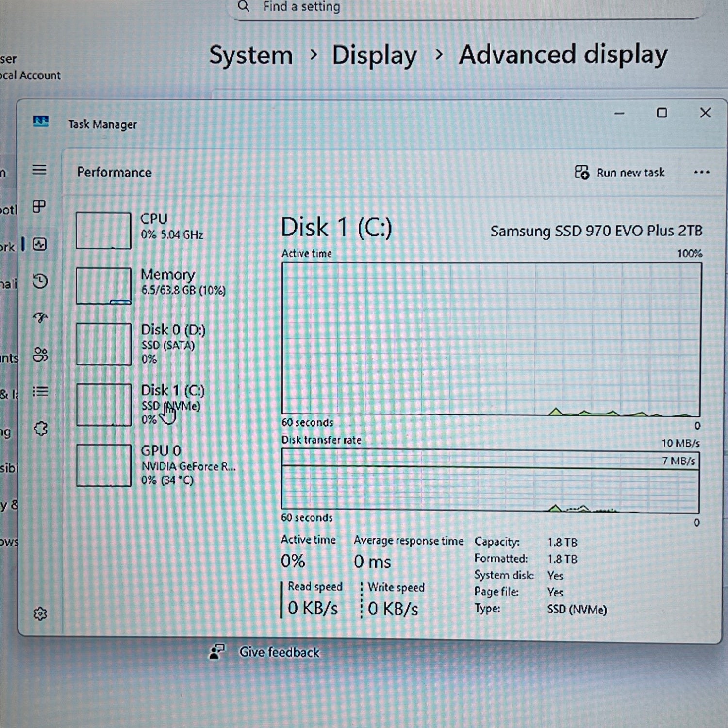Image resolution: width=728 pixels, height=728 pixels.
Task: Open the three-dot more options menu
Action: pyautogui.click(x=701, y=172)
